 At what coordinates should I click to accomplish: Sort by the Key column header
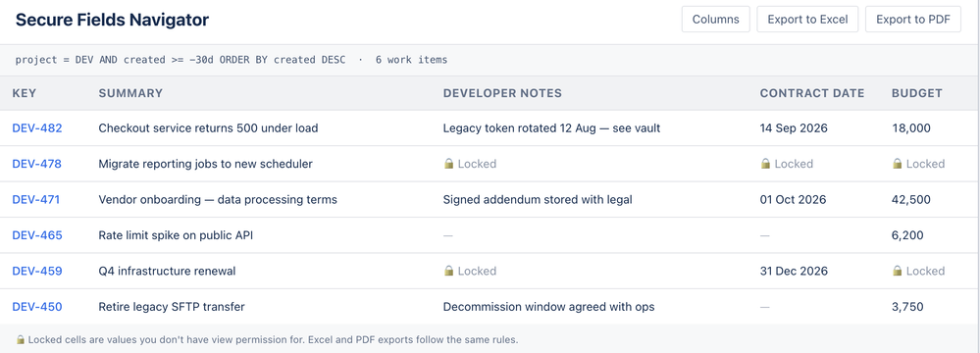(x=25, y=93)
